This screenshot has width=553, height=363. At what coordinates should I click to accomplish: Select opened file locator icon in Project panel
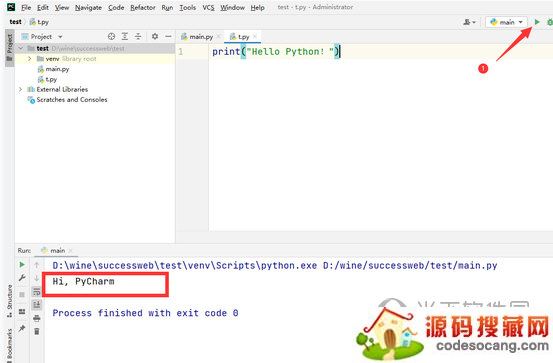(x=111, y=36)
